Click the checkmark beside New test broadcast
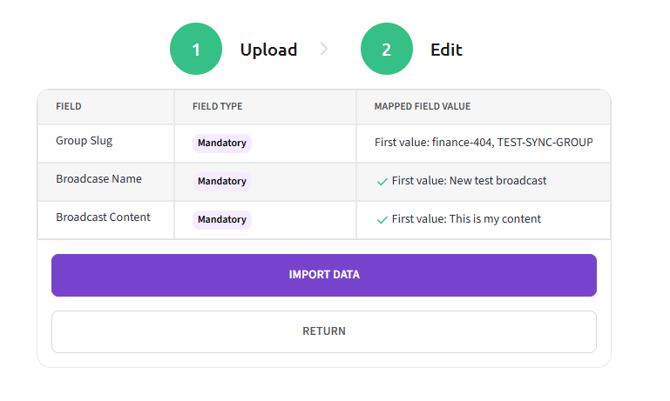670x401 pixels. 382,181
